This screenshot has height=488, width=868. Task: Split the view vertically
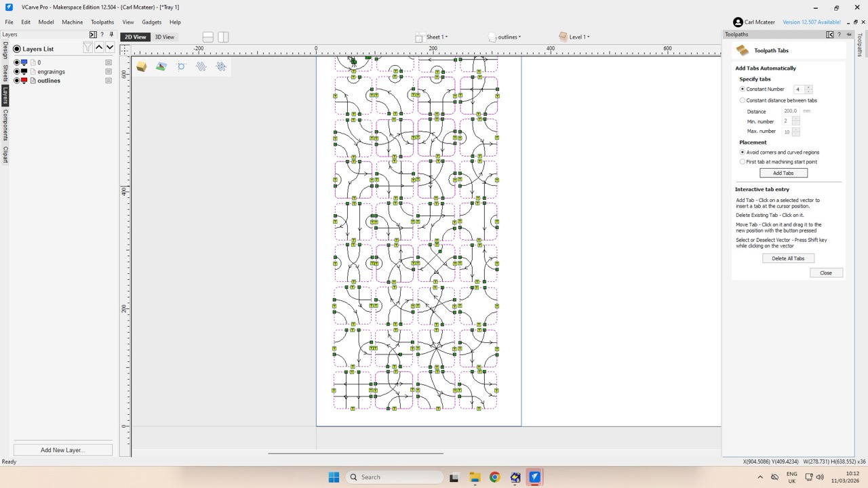click(223, 37)
